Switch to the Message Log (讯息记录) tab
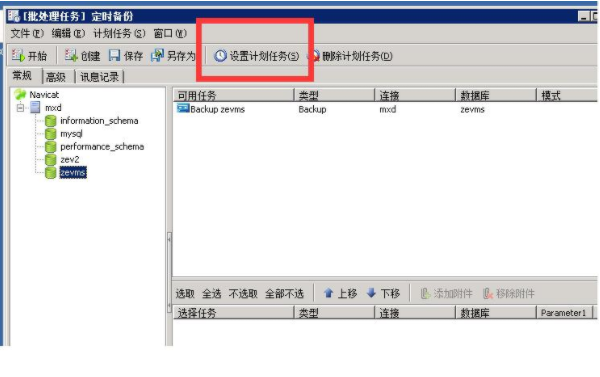Screen dimensions: 600x377 pos(99,77)
